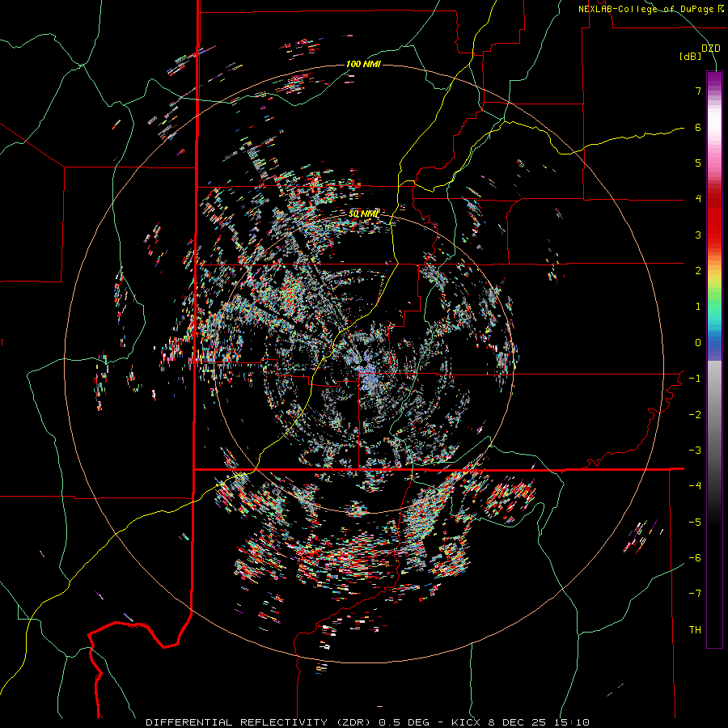Select the 0 dB scale label

coord(698,343)
